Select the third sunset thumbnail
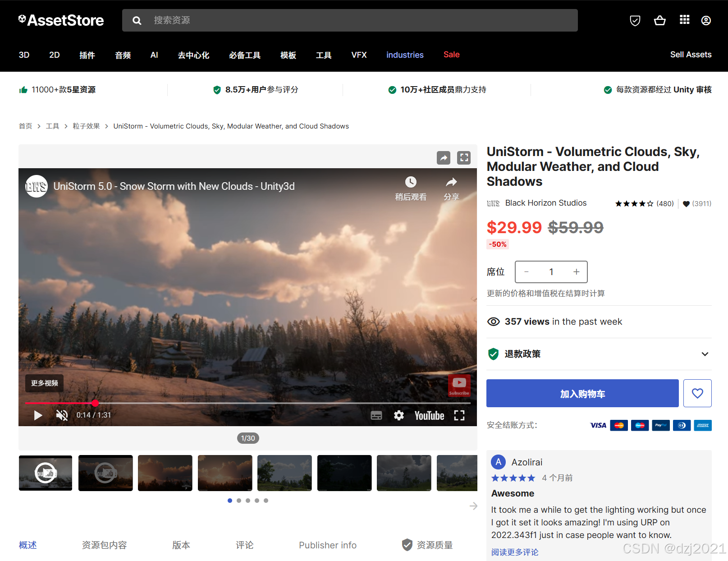Image resolution: width=728 pixels, height=561 pixels. pos(165,473)
